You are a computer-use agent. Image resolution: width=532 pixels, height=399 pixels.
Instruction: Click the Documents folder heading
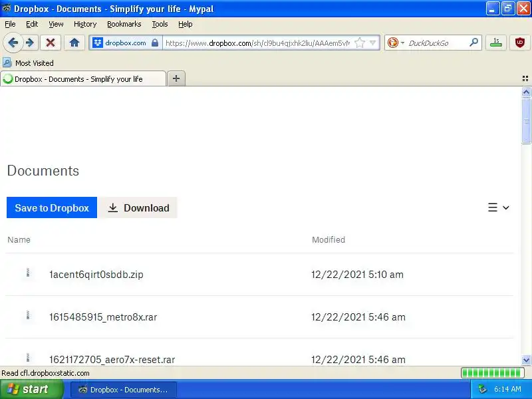[43, 171]
